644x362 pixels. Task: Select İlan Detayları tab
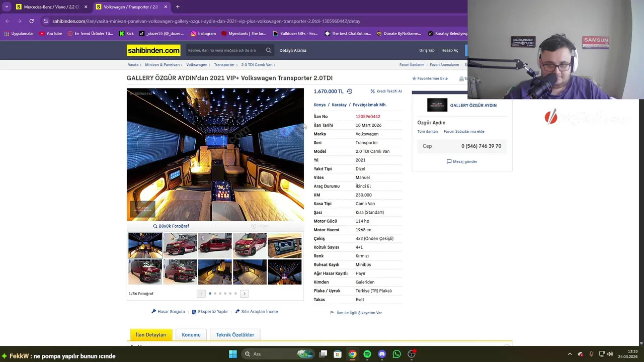151,335
